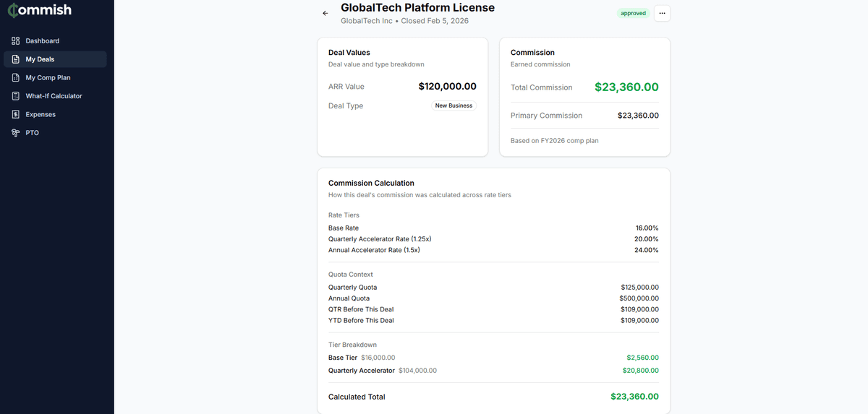The height and width of the screenshot is (414, 868).
Task: Click the My Deals document icon
Action: click(x=16, y=59)
